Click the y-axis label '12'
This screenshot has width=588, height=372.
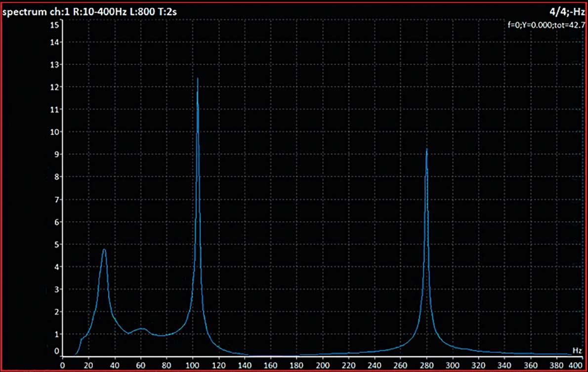click(54, 87)
